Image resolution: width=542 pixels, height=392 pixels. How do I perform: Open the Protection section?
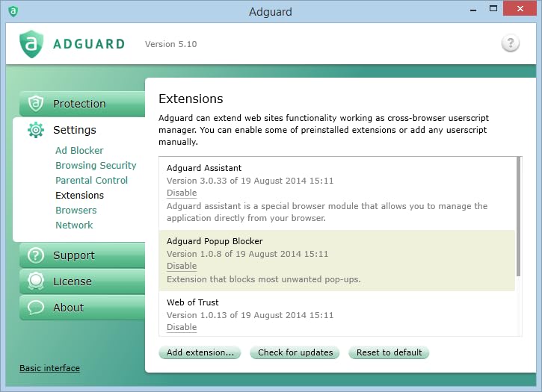[x=82, y=104]
